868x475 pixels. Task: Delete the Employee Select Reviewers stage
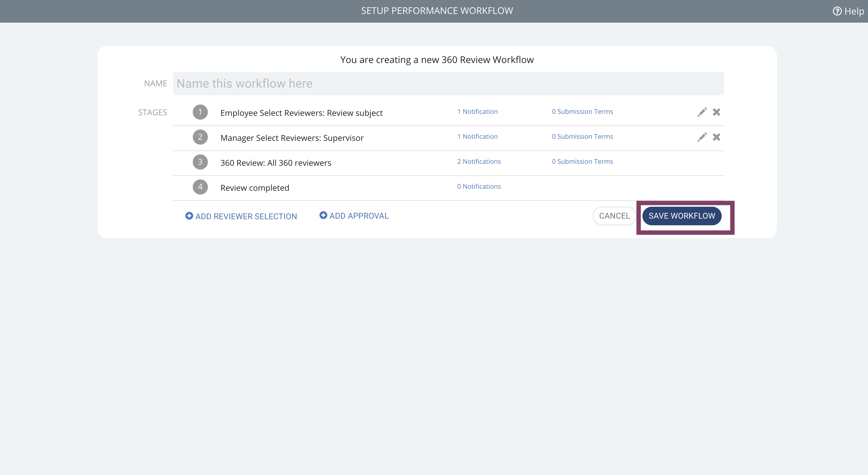click(716, 112)
